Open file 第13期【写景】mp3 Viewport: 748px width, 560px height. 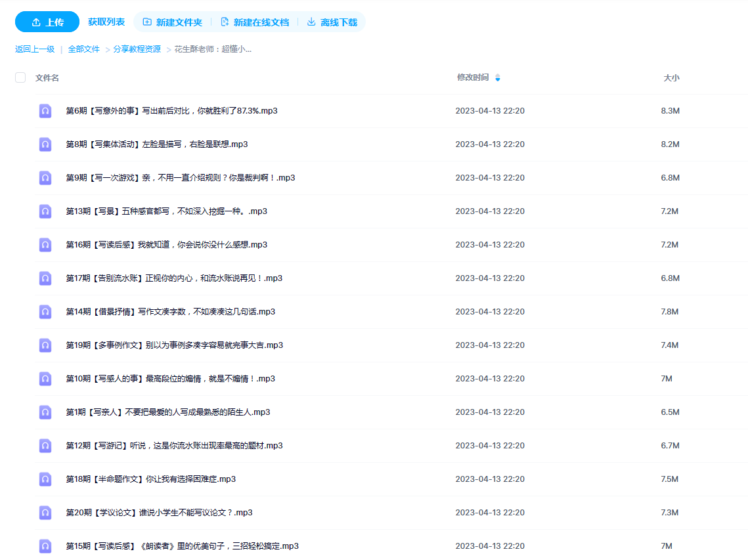[x=167, y=211]
